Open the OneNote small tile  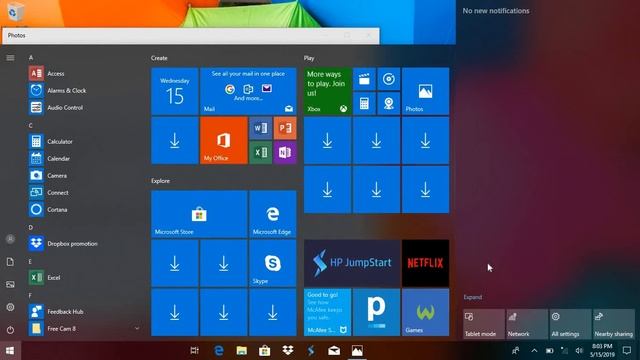click(x=285, y=153)
